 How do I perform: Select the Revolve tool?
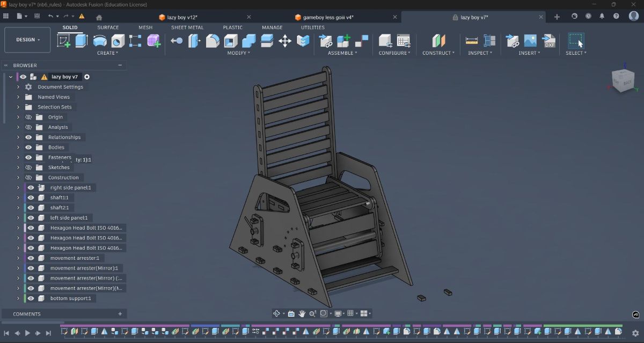point(100,41)
